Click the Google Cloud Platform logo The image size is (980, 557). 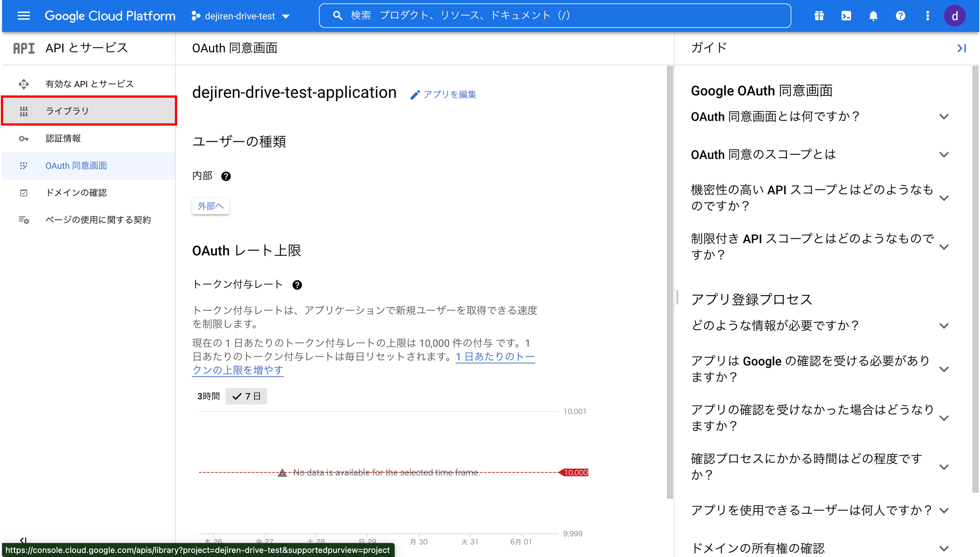[x=110, y=16]
